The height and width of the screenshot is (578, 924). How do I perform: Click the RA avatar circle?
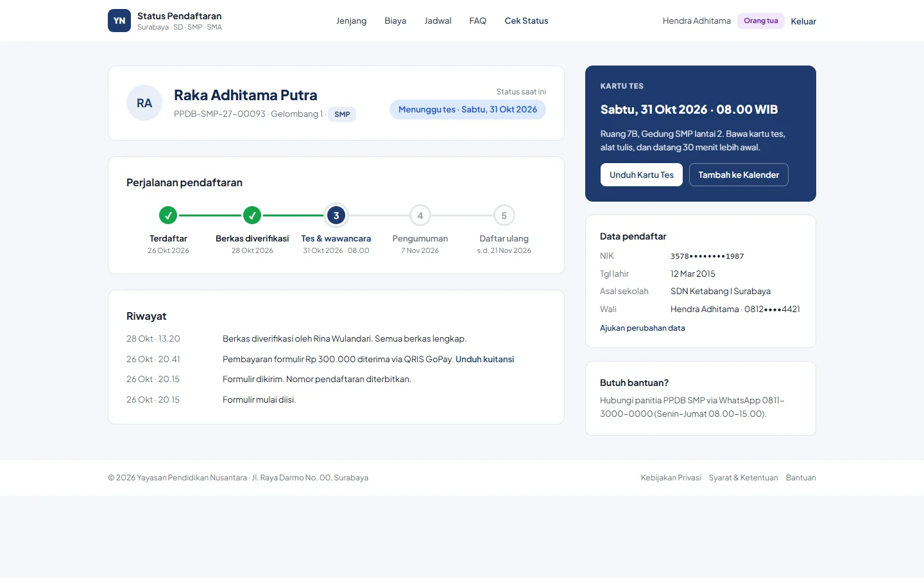pyautogui.click(x=144, y=103)
